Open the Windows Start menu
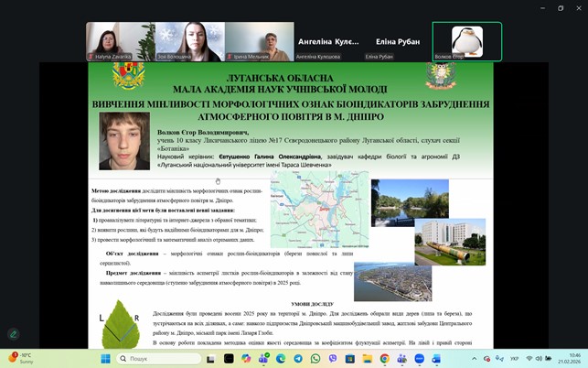The height and width of the screenshot is (368, 588). pyautogui.click(x=106, y=359)
